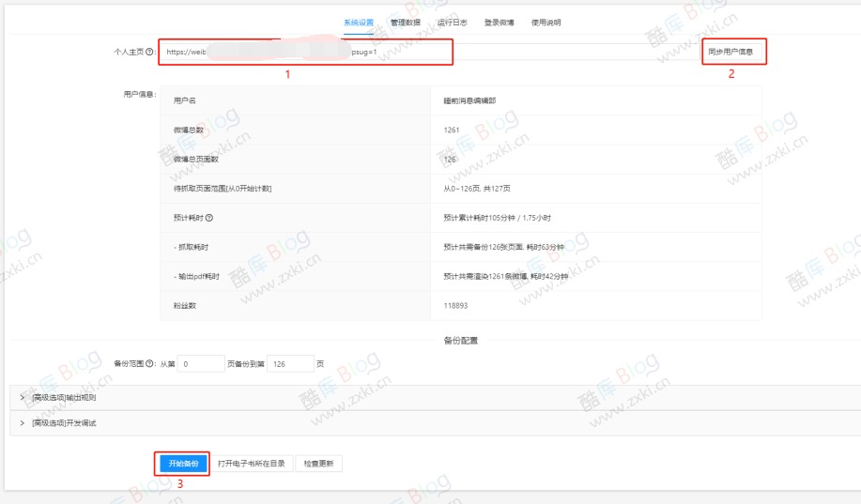This screenshot has height=504, width=861.
Task: Click the backup end page field showing 126
Action: 290,363
